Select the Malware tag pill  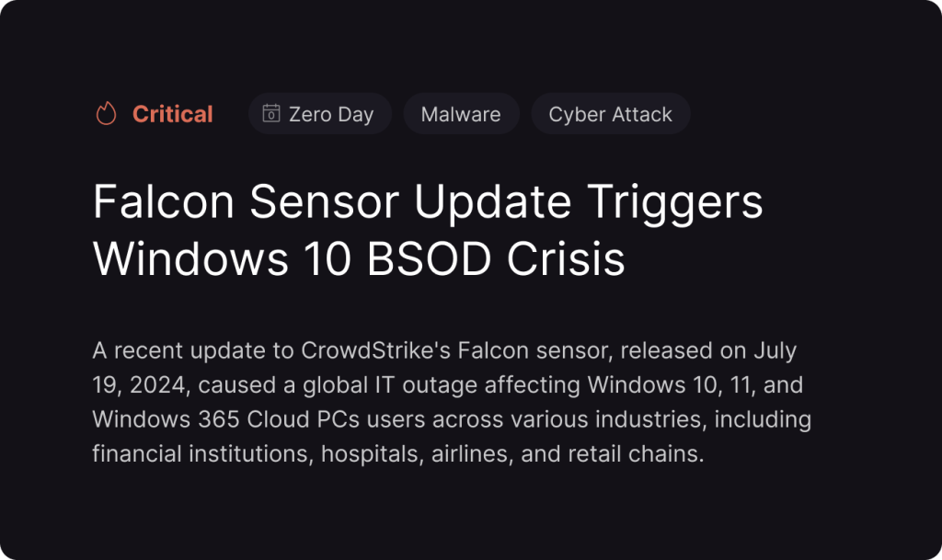click(461, 113)
